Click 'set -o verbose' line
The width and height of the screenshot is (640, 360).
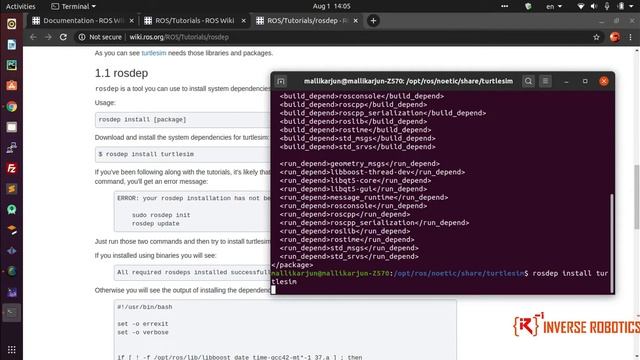(x=142, y=332)
